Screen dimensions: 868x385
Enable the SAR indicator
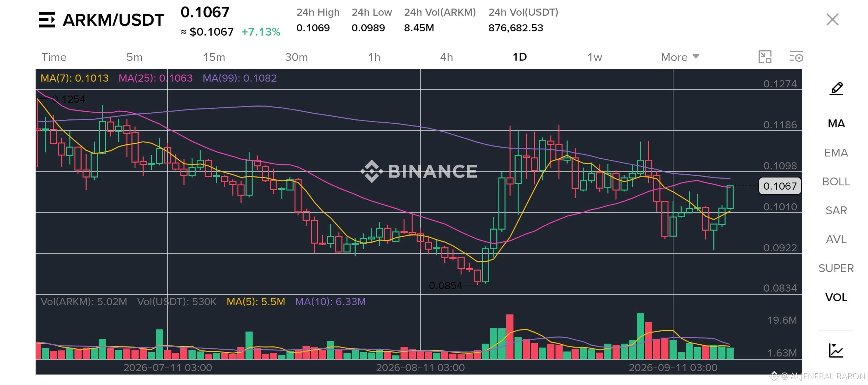click(x=836, y=210)
